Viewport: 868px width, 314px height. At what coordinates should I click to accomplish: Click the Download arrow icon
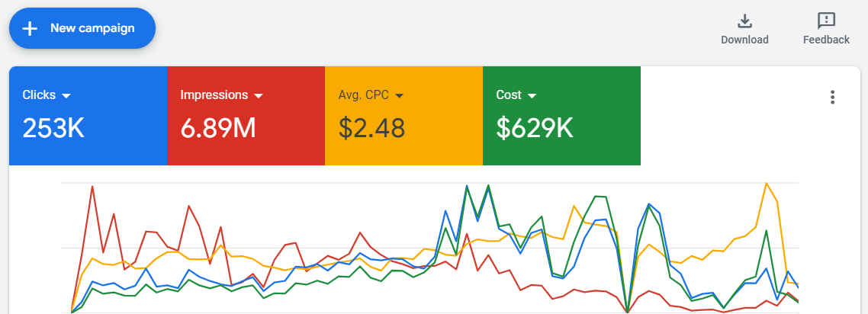coord(744,21)
